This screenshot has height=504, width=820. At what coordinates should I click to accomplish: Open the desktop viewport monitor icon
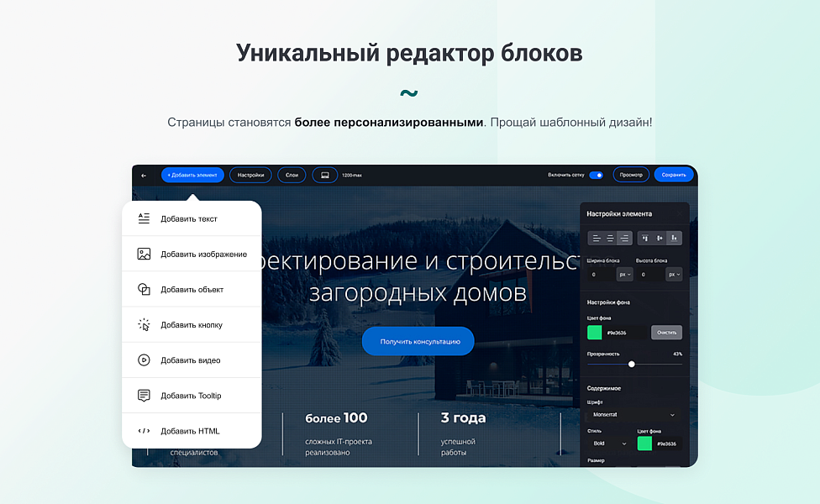point(325,175)
